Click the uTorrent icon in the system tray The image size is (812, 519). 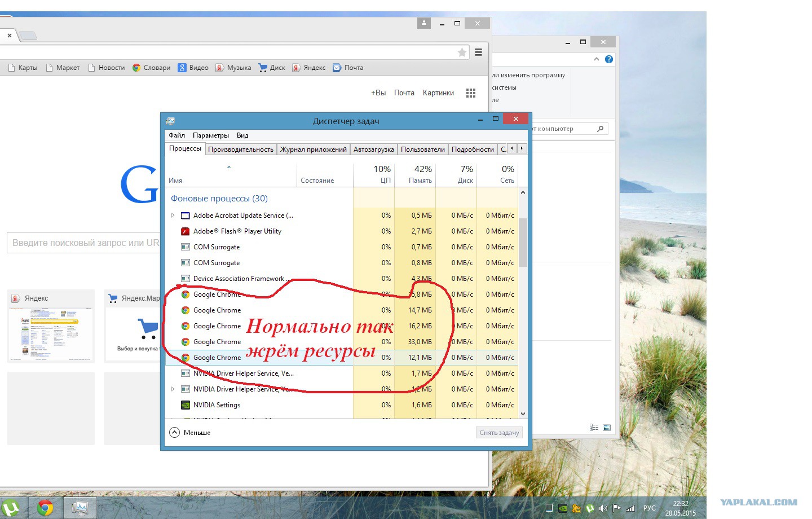(x=590, y=508)
